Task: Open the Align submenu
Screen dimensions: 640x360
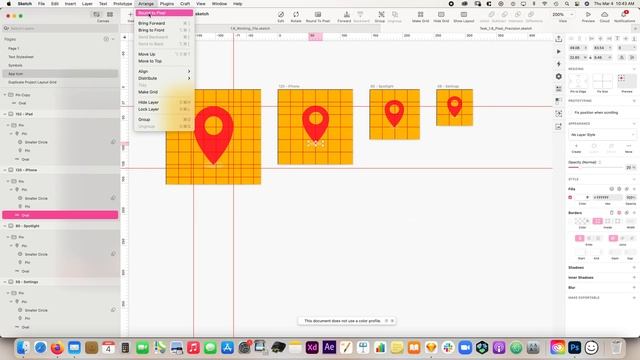Action: [x=164, y=71]
